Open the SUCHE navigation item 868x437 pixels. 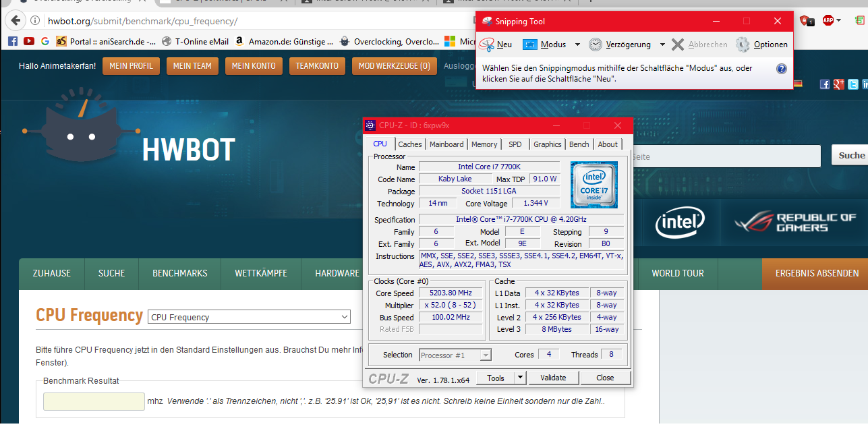click(112, 273)
